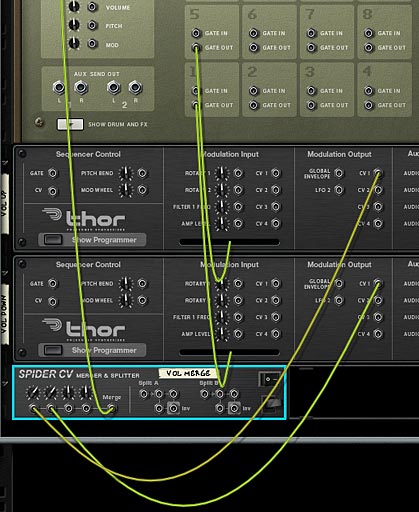Click Aux Send Out 2 left jack

pyautogui.click(x=113, y=87)
